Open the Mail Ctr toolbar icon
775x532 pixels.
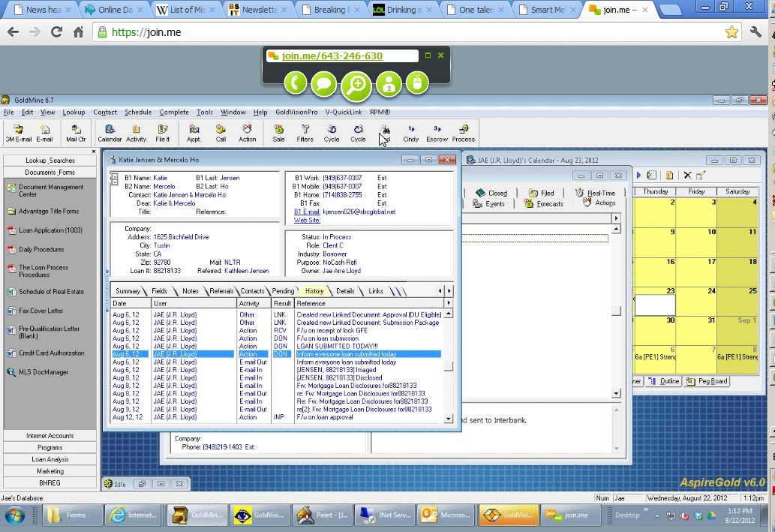click(x=76, y=133)
